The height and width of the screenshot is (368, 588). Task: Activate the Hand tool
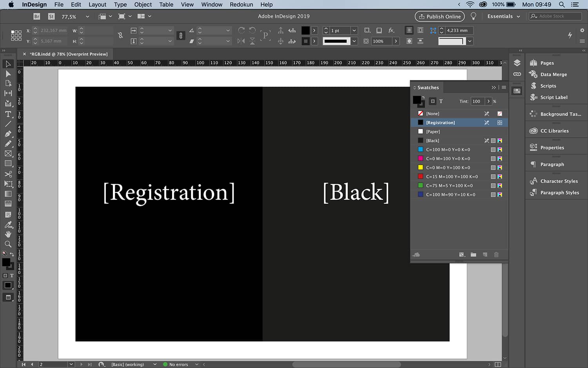[8, 234]
